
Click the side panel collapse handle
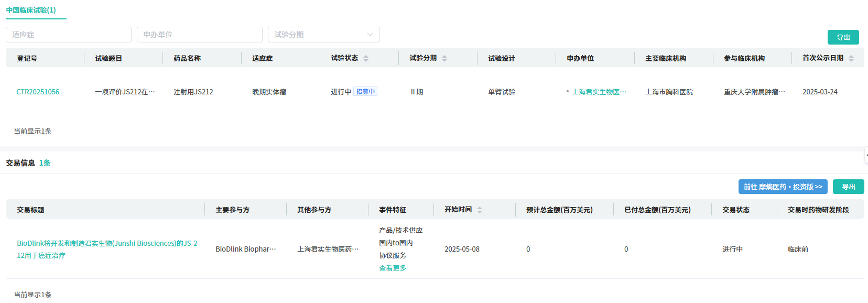865,155
